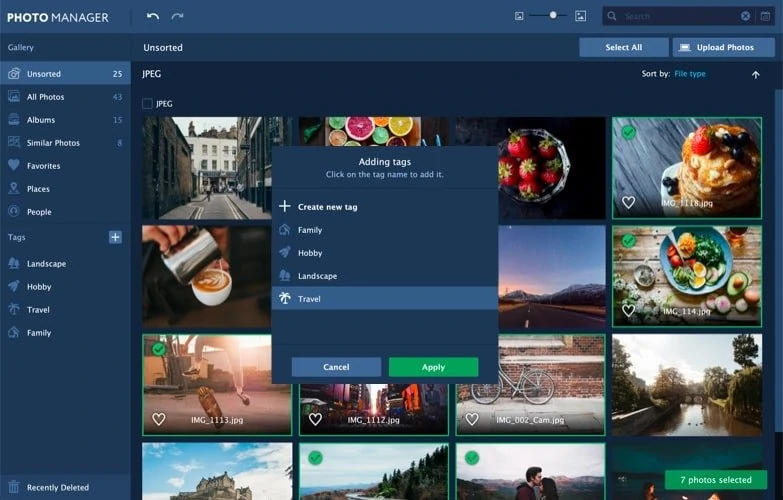This screenshot has height=500, width=783.
Task: Adjust the thumbnail size slider
Action: [x=553, y=15]
